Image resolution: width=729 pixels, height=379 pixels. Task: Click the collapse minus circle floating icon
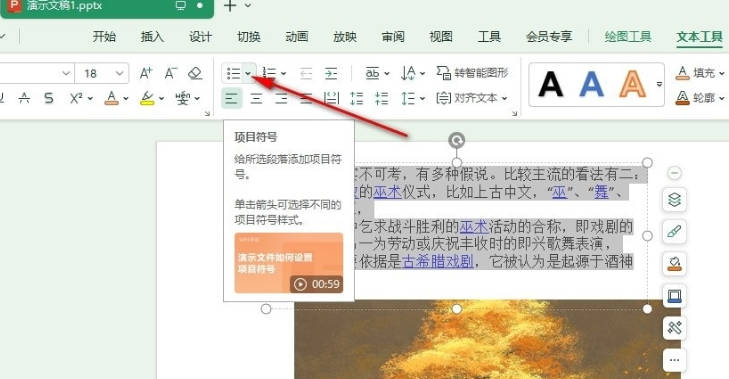674,173
